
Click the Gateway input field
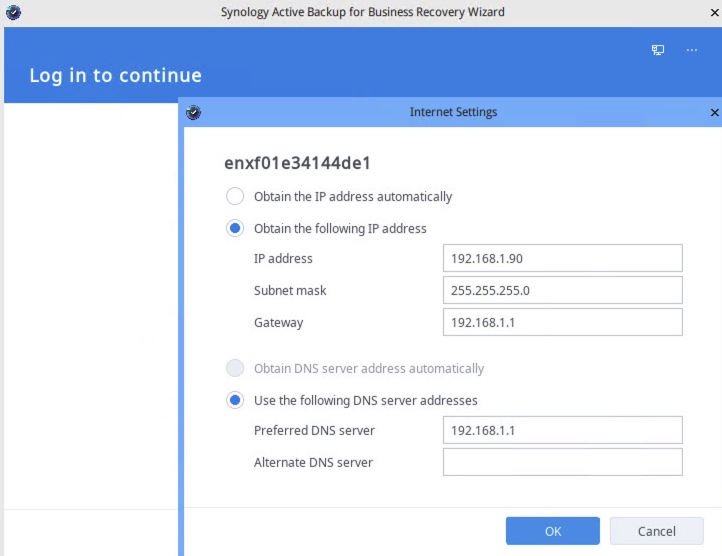[563, 322]
